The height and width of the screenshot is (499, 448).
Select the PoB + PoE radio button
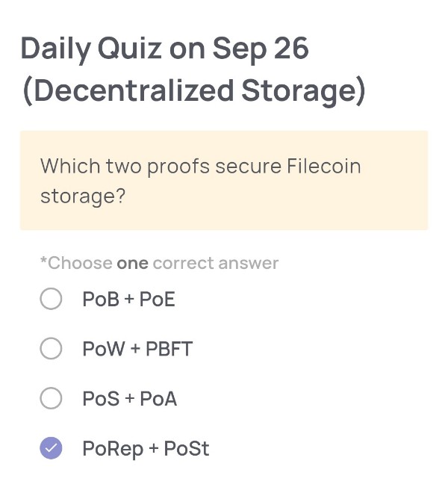(51, 300)
